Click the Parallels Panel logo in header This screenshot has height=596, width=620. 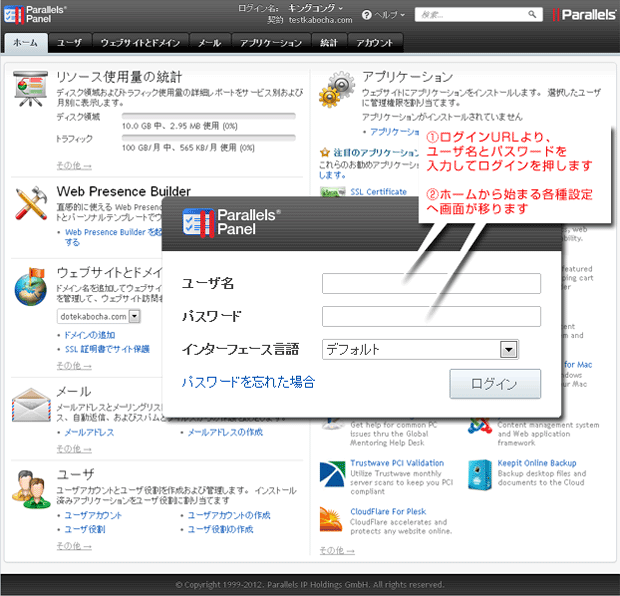click(x=35, y=14)
